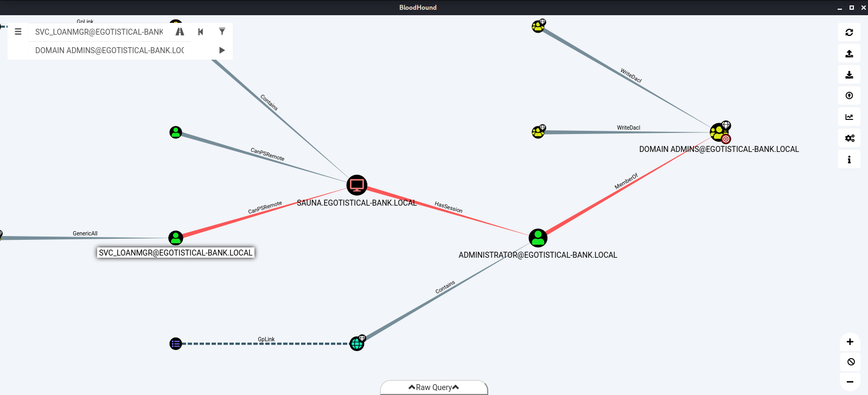Click the lower red CanPSRemote edge label
Screen dimensions: 868x395
[x=265, y=207]
